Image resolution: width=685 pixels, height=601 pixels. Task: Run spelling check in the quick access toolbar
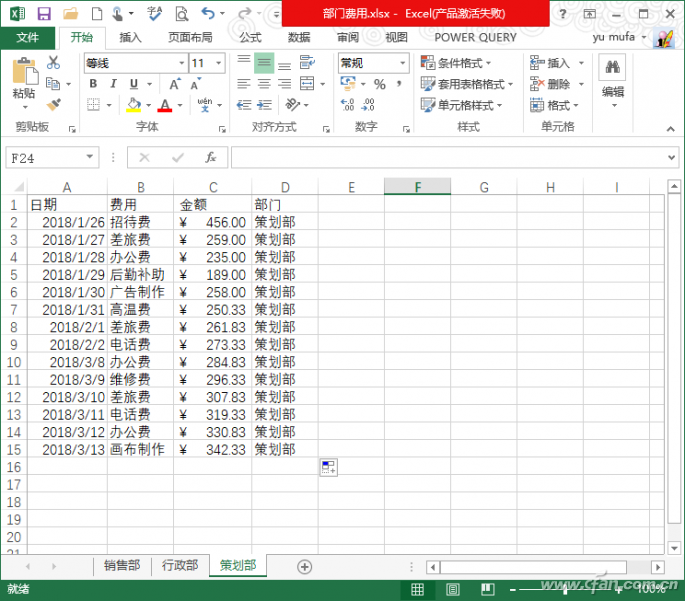coord(154,14)
